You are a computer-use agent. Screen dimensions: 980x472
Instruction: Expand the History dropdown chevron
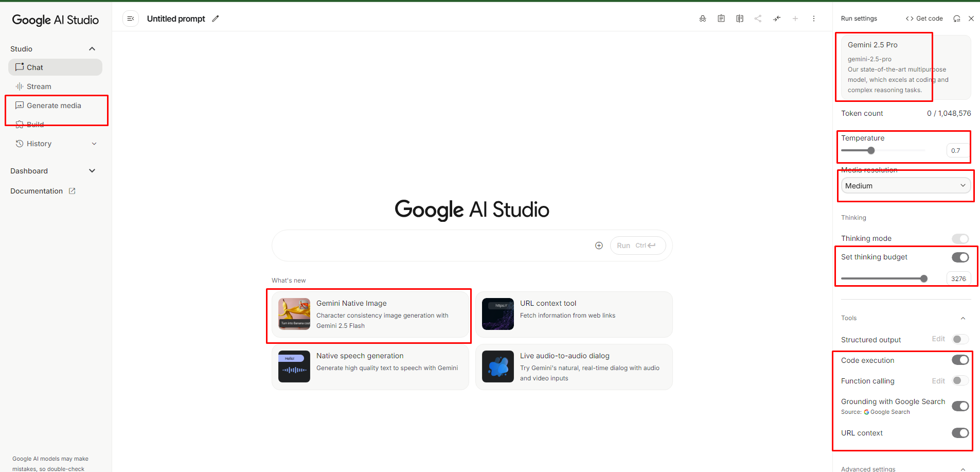coord(94,144)
